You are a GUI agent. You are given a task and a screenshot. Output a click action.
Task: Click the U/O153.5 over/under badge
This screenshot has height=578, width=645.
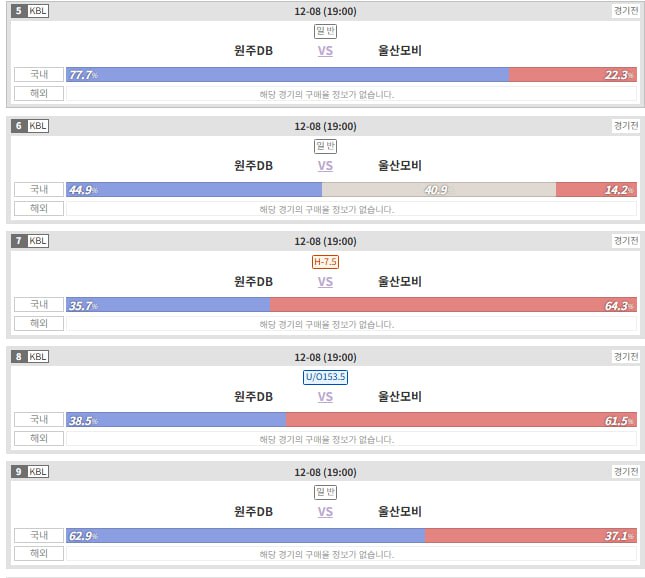pos(325,377)
